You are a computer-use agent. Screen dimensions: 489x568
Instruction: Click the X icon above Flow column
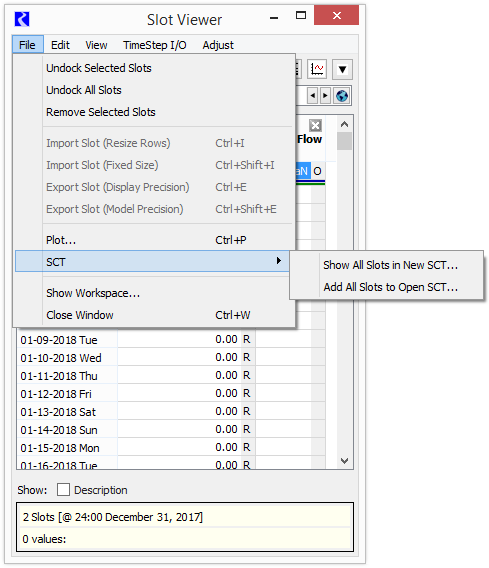click(315, 125)
